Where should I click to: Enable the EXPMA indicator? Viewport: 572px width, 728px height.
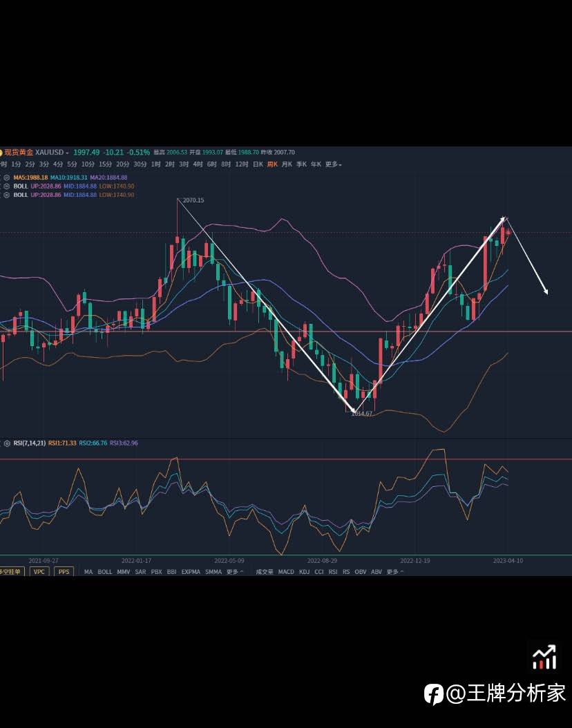(191, 572)
